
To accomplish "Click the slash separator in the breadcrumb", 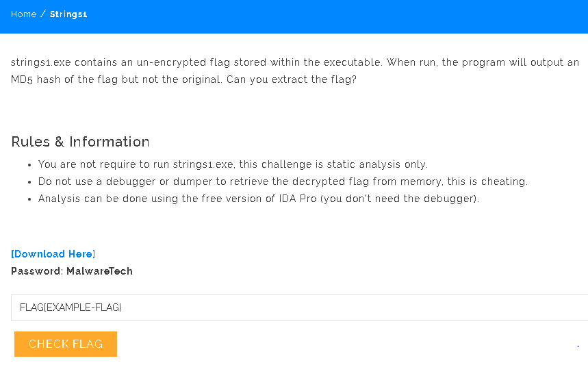I will click(43, 14).
